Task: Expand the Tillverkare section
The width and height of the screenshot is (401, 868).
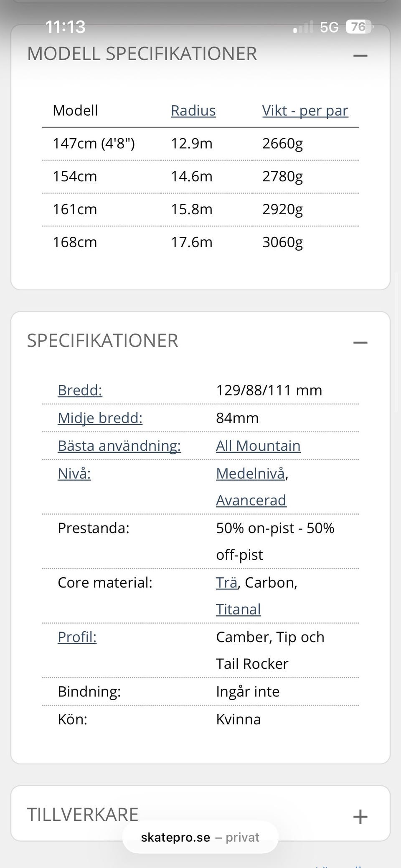Action: coord(360,816)
